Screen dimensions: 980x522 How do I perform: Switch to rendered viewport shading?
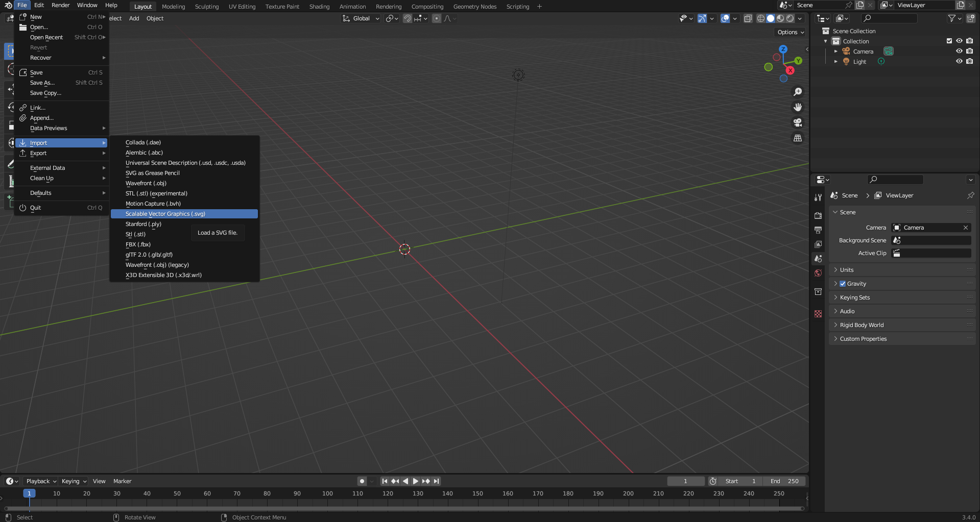pyautogui.click(x=790, y=18)
